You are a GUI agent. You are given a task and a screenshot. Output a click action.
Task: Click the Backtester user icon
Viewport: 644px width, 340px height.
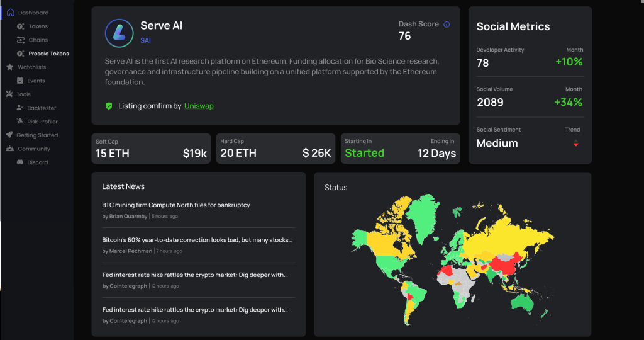pos(19,108)
